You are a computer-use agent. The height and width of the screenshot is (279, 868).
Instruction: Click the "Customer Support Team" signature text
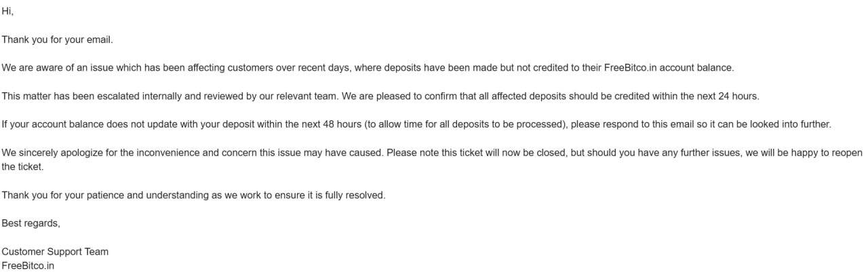(55, 251)
